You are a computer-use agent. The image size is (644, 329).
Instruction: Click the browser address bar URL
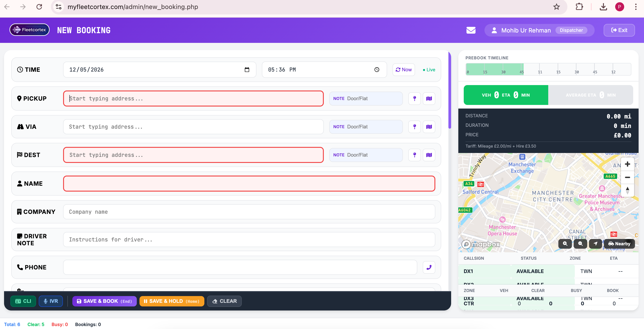132,7
